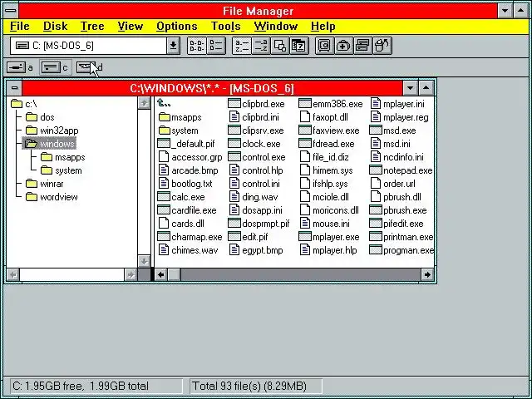This screenshot has height=399, width=532.
Task: Click the stacked cards toolbar button
Action: [x=362, y=46]
